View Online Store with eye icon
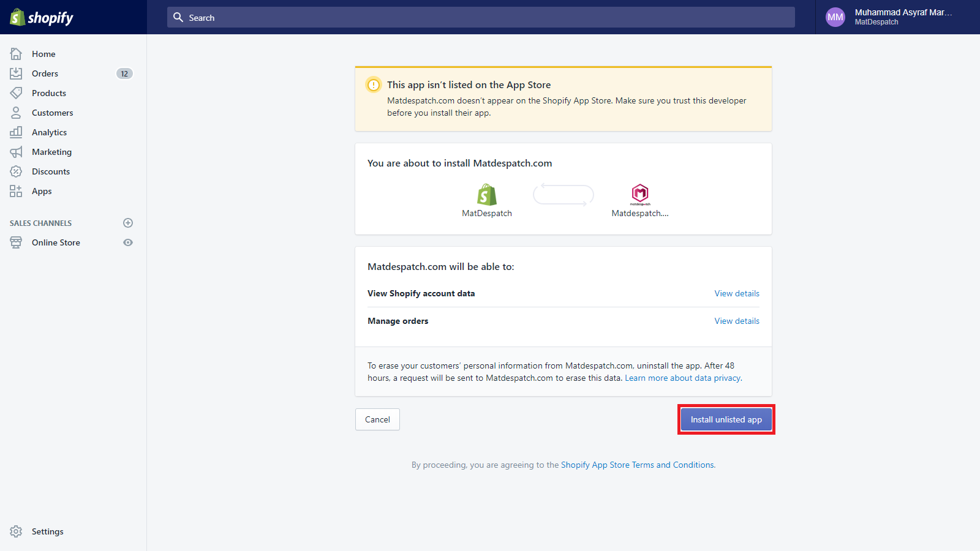This screenshot has height=551, width=980. (x=128, y=242)
